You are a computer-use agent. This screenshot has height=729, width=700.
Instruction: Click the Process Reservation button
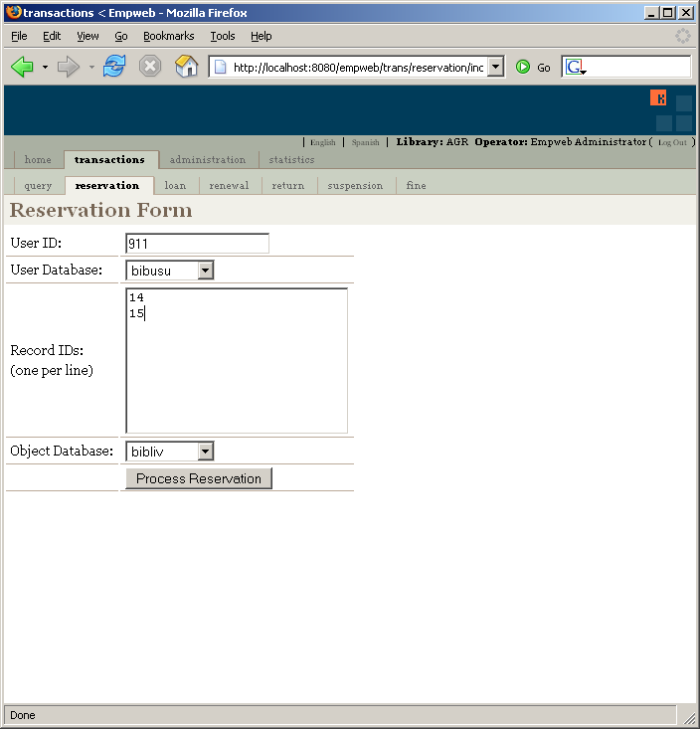point(199,478)
